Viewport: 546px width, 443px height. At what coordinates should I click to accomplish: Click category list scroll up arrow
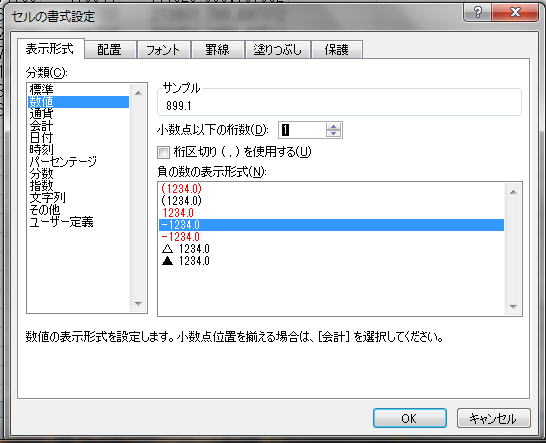point(138,93)
